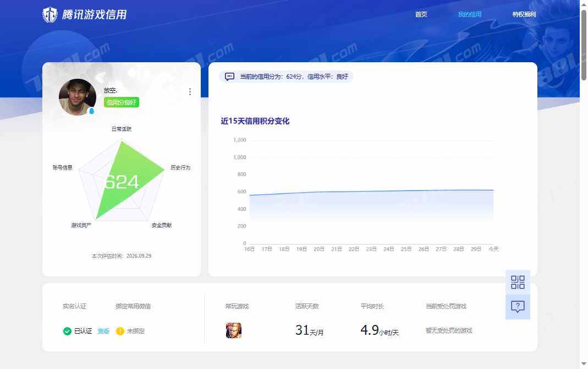Click scrollbar down arrow at bottom right

coord(584,363)
